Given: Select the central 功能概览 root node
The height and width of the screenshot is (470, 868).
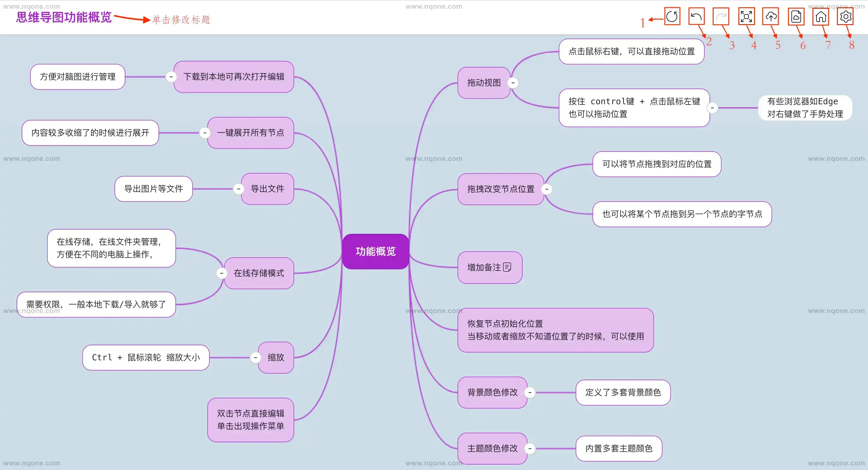Looking at the screenshot, I should [376, 251].
